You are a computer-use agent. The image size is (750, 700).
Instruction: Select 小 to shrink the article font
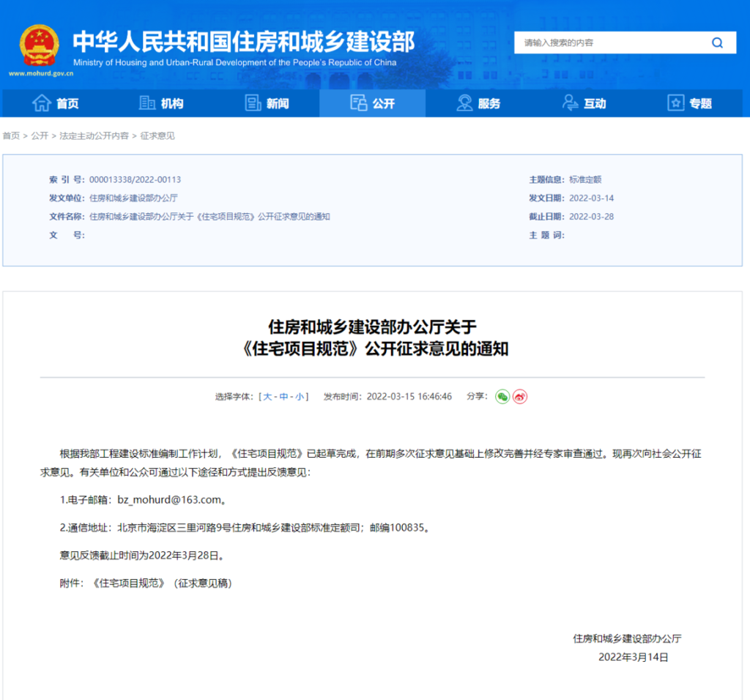tap(300, 396)
